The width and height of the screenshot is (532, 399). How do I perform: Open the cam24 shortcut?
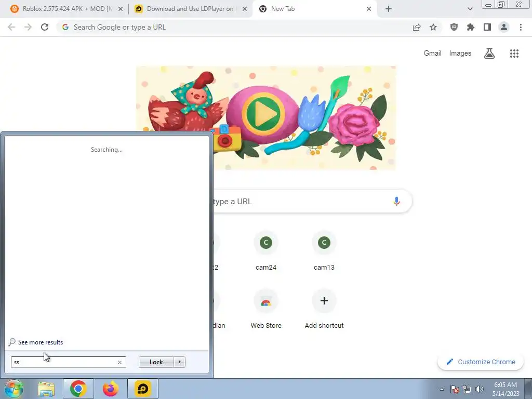point(265,251)
